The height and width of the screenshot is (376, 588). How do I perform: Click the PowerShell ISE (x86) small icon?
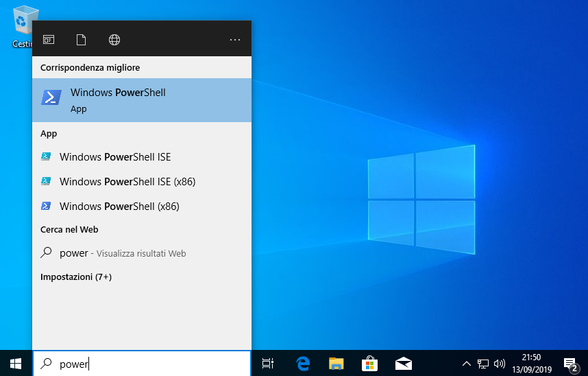pos(46,181)
